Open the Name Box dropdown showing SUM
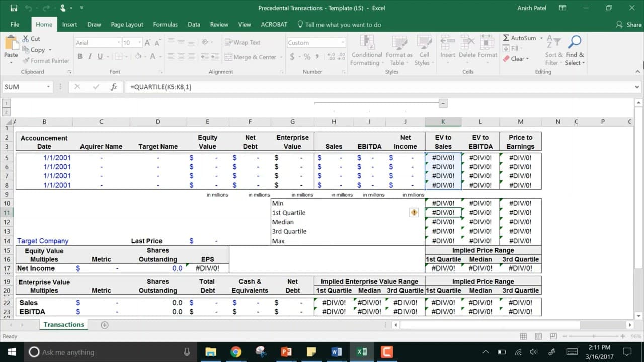Viewport: 644px width, 362px height. [49, 87]
